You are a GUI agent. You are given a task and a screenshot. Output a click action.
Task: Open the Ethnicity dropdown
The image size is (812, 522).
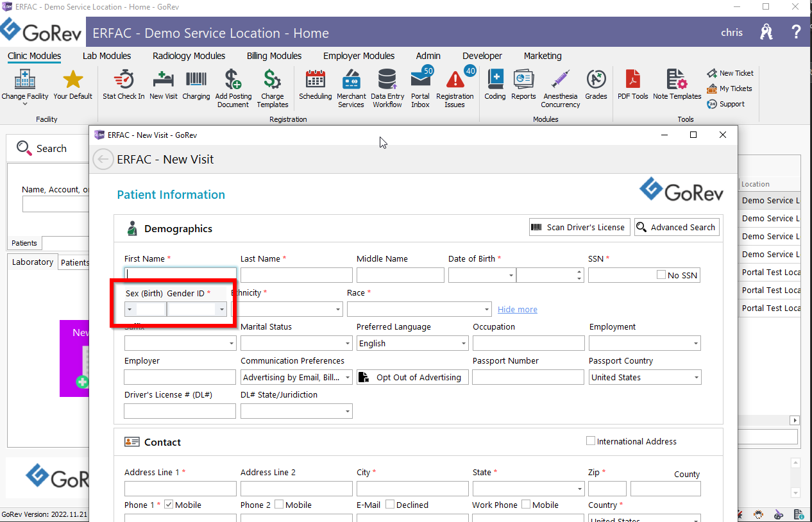point(338,309)
